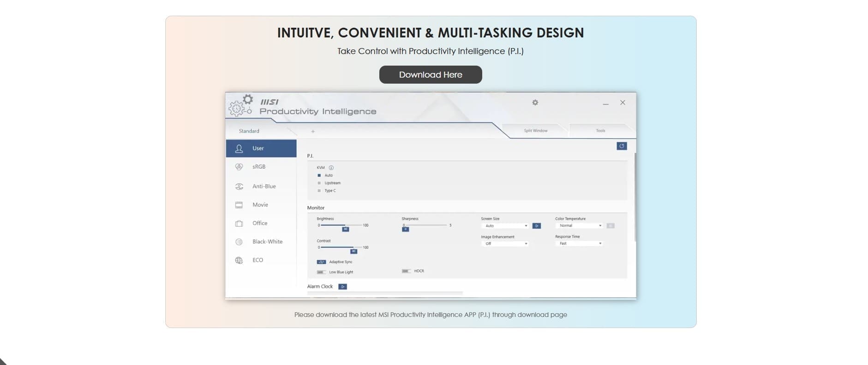Select the Movie mode icon
This screenshot has height=365, width=868.
[x=239, y=205]
